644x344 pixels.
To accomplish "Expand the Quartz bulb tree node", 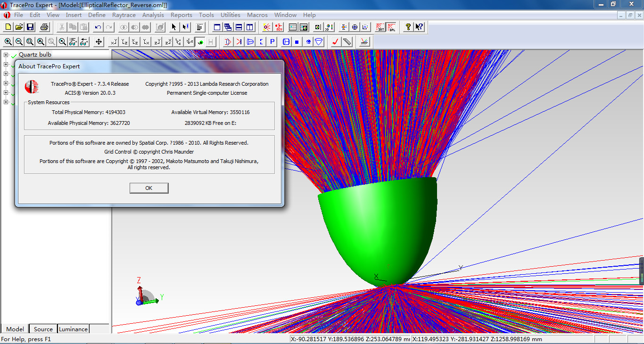I will click(x=6, y=55).
